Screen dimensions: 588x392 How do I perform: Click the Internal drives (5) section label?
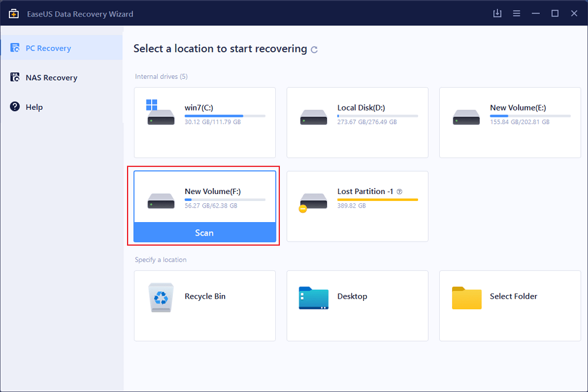click(x=160, y=76)
